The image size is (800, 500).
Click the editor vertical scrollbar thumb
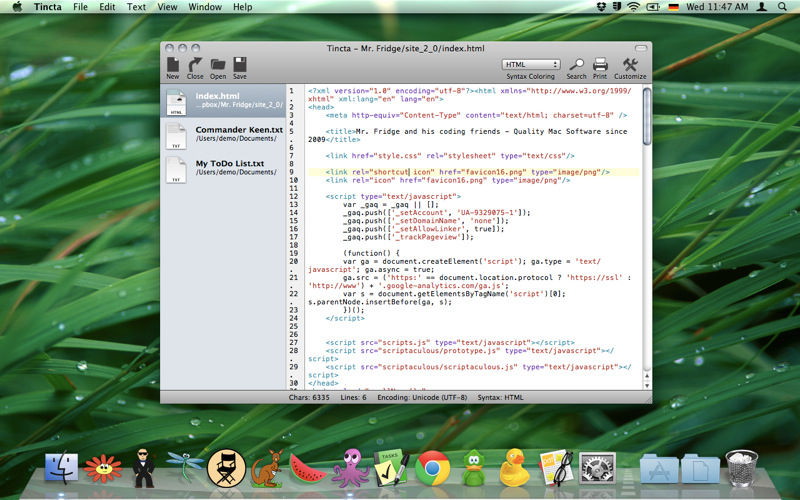click(x=647, y=117)
